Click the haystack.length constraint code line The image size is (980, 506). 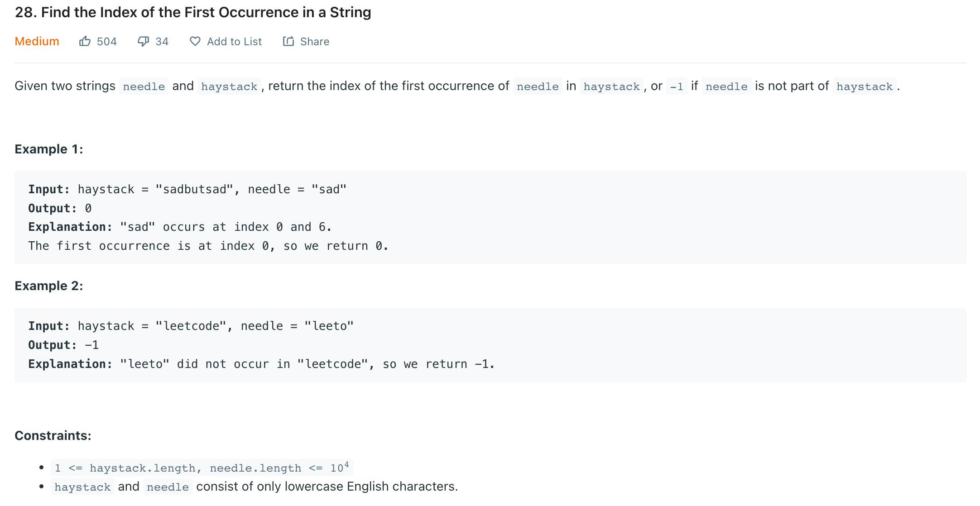(202, 468)
